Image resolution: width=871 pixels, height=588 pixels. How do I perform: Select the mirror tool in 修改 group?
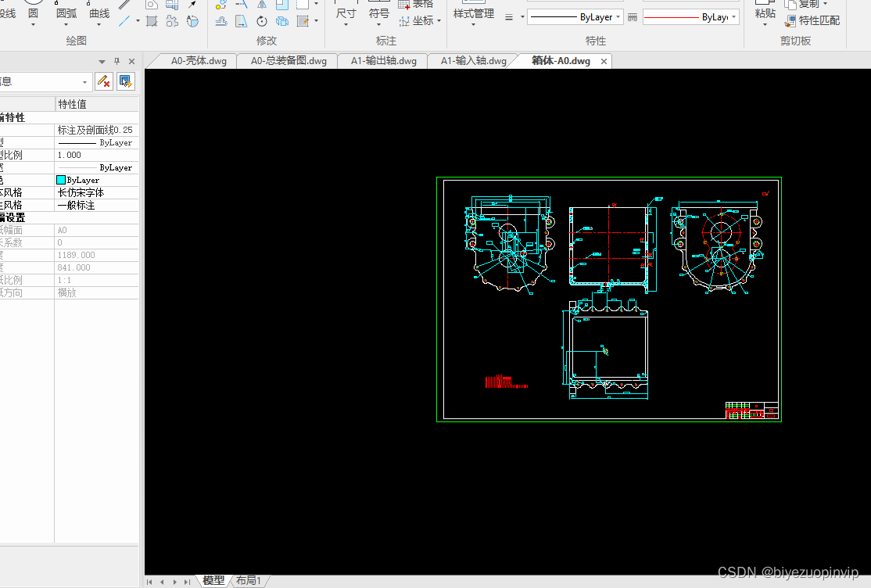pyautogui.click(x=262, y=5)
